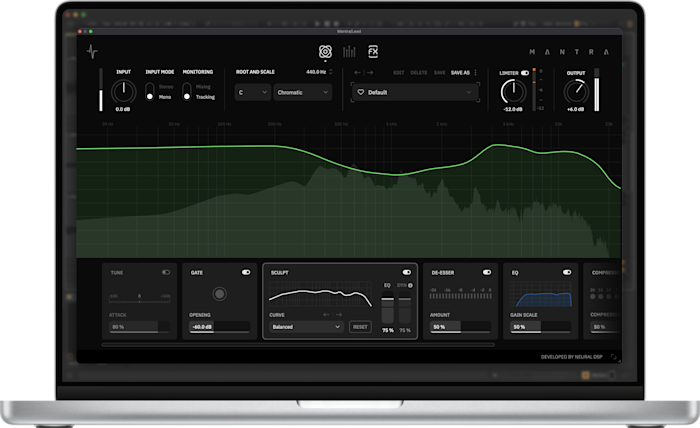The image size is (700, 428).
Task: Click the Tune Attack 80 % slider
Action: point(139,327)
